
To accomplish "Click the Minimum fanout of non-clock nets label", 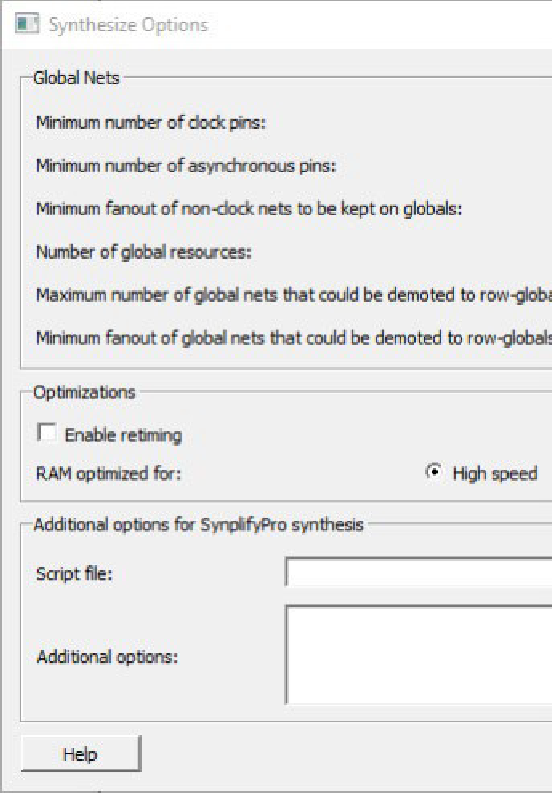I will 249,209.
